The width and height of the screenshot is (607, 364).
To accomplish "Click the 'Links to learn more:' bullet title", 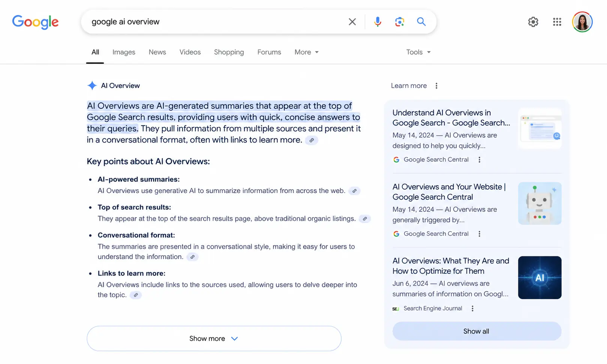I will (132, 274).
